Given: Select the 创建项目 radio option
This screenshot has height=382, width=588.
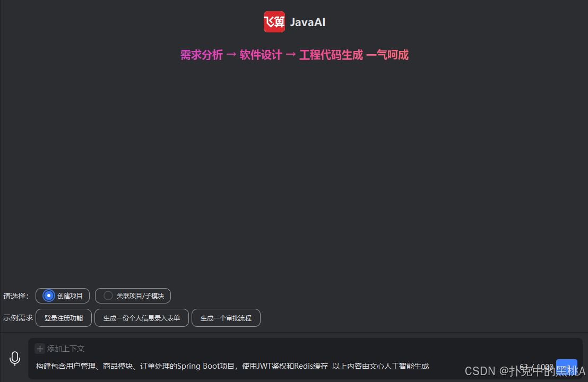Looking at the screenshot, I should (x=63, y=296).
